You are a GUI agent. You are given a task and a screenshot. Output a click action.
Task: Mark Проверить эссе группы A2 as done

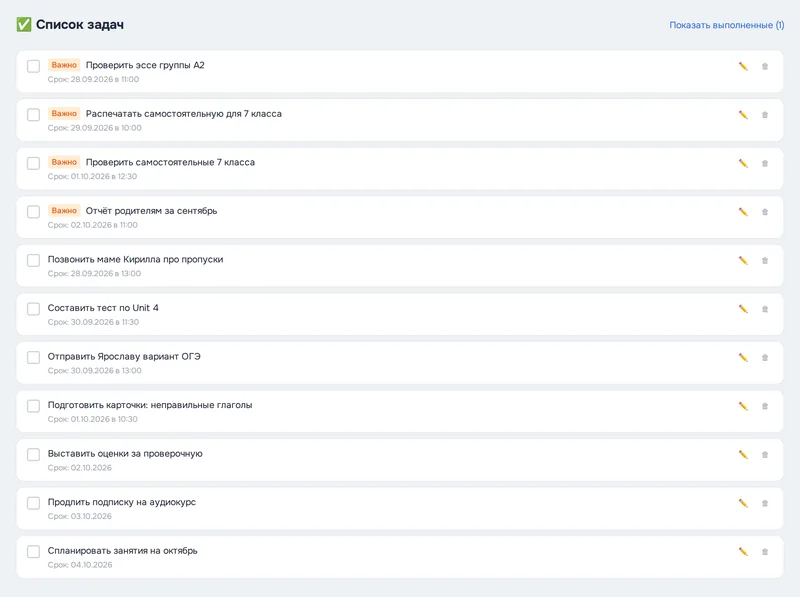point(33,66)
